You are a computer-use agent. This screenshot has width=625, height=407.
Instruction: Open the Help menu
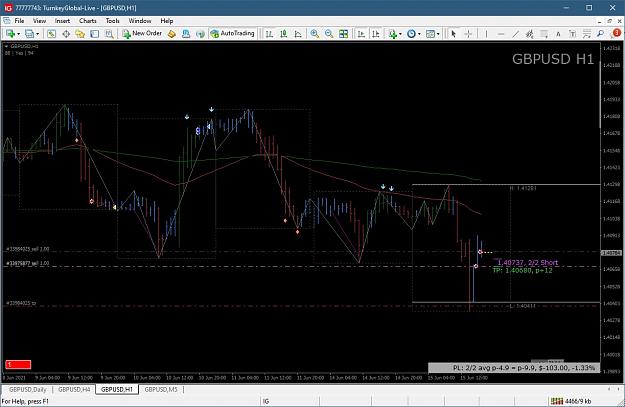[167, 21]
